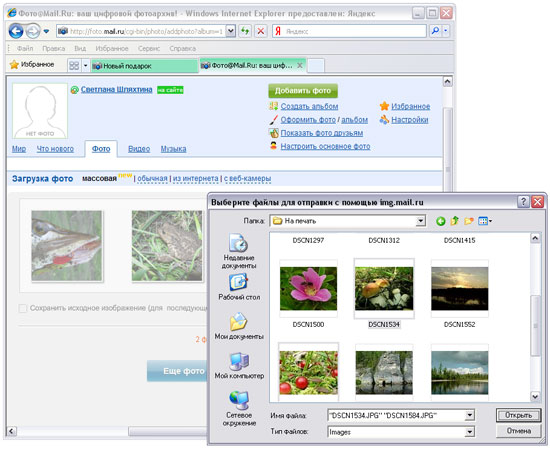This screenshot has height=449, width=550.
Task: Click the Еще фото button
Action: [177, 371]
